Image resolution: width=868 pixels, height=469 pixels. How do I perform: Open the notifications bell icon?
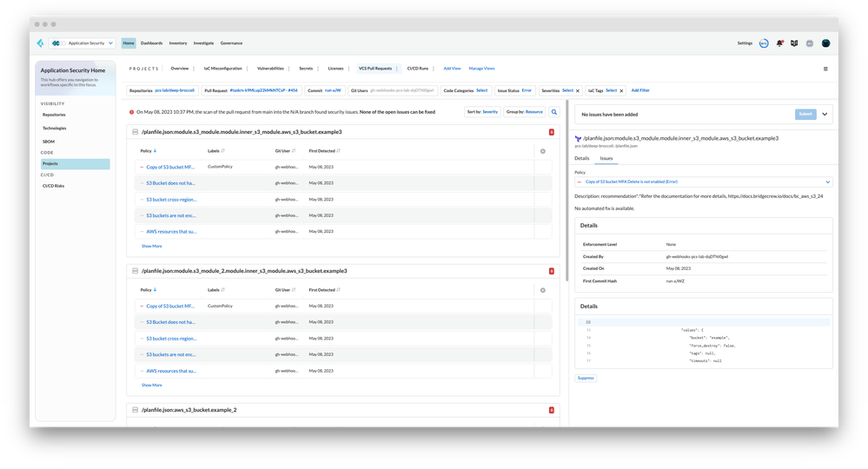pos(779,43)
